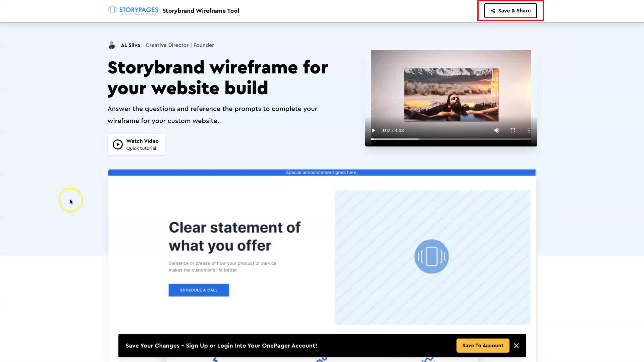The image size is (644, 362).
Task: Click the StoryPages logo in header
Action: click(133, 10)
